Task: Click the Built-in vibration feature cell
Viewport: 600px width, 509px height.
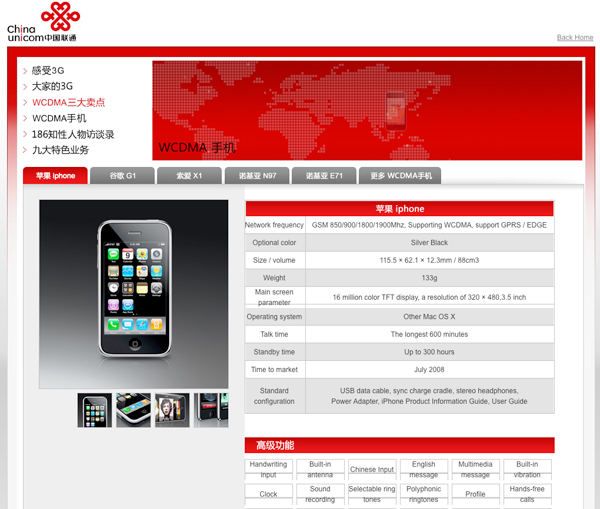Action: coord(527,469)
